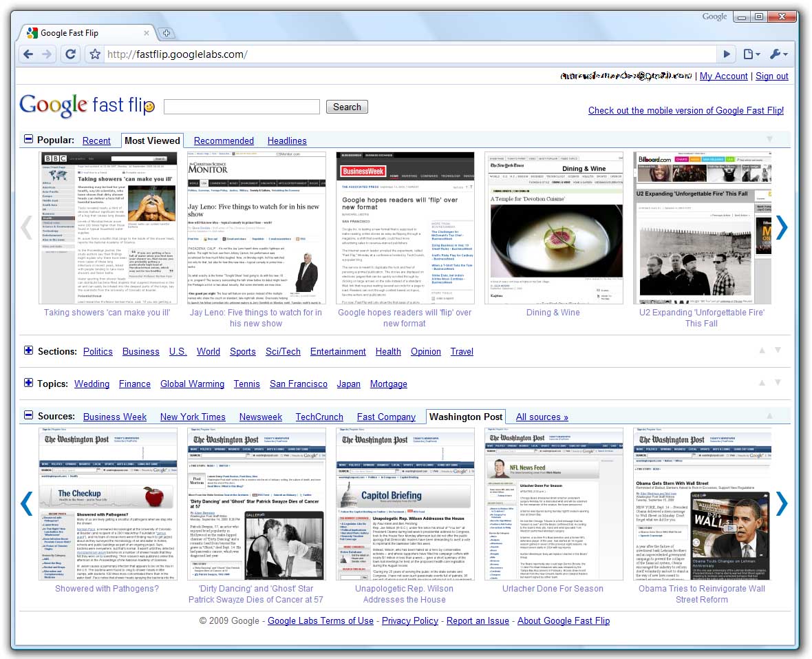Click 'Urlacher Done For Season' caption
The width and height of the screenshot is (812, 659).
click(553, 589)
